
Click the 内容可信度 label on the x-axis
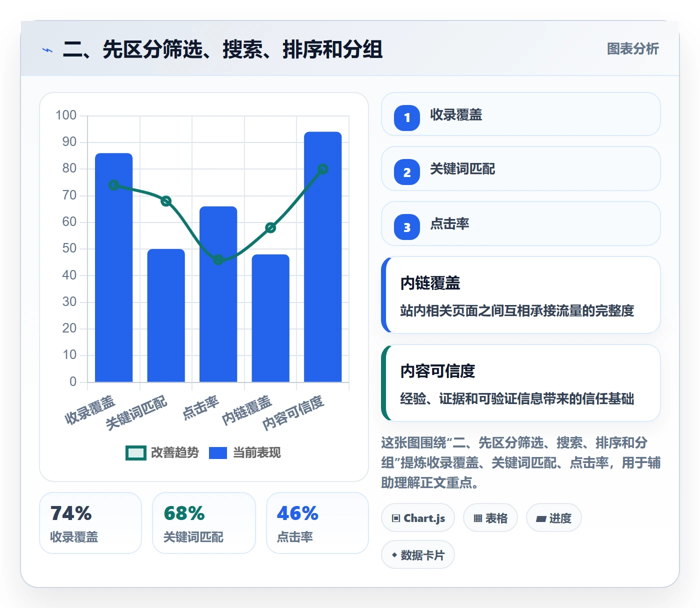coord(293,413)
